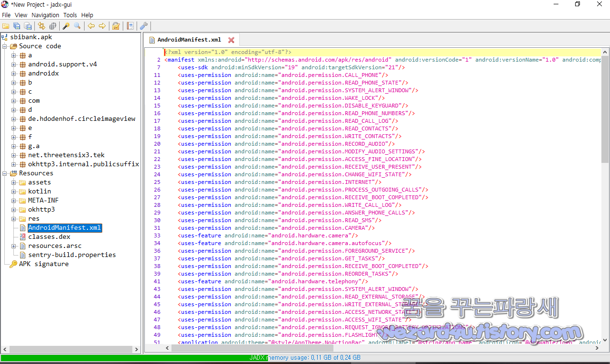Open the Navigation menu
Screen dimensions: 610x364
click(x=45, y=15)
